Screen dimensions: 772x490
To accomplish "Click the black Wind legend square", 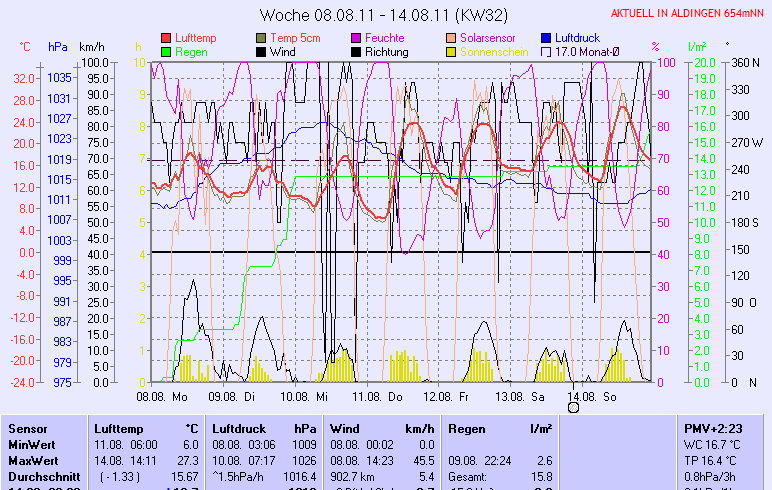I will coord(262,51).
